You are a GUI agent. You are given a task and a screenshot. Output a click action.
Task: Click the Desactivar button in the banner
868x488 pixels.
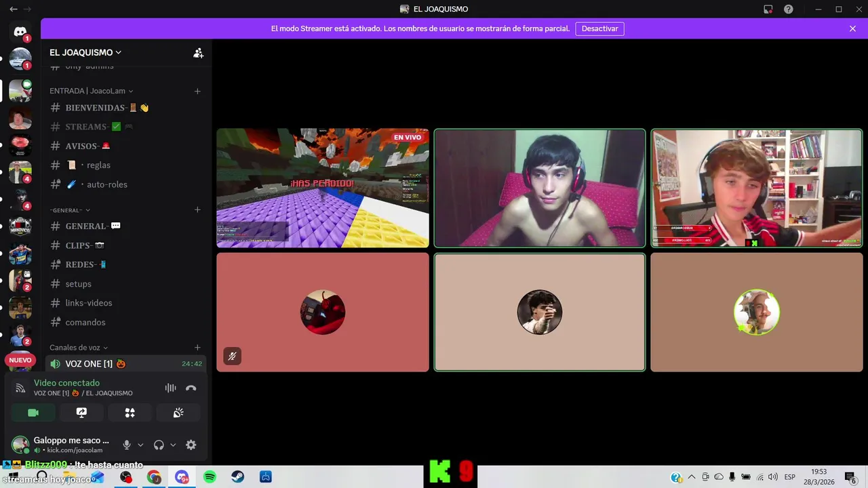pyautogui.click(x=600, y=28)
